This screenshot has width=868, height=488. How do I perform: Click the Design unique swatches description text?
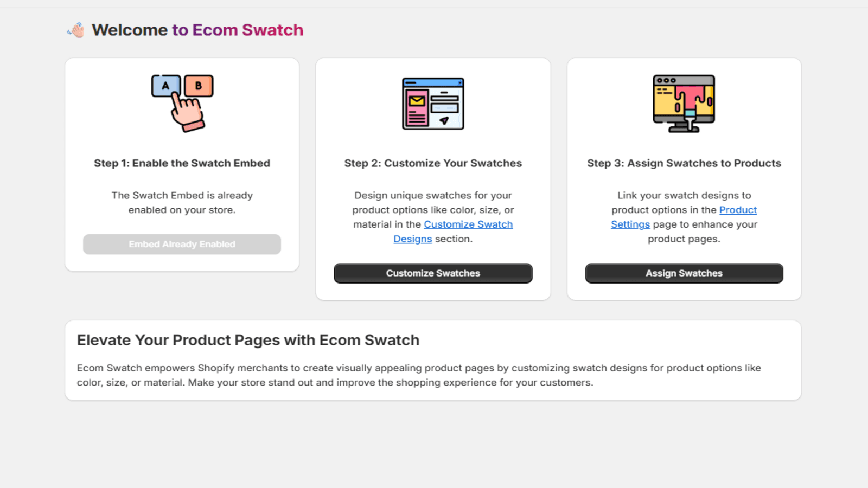point(433,202)
